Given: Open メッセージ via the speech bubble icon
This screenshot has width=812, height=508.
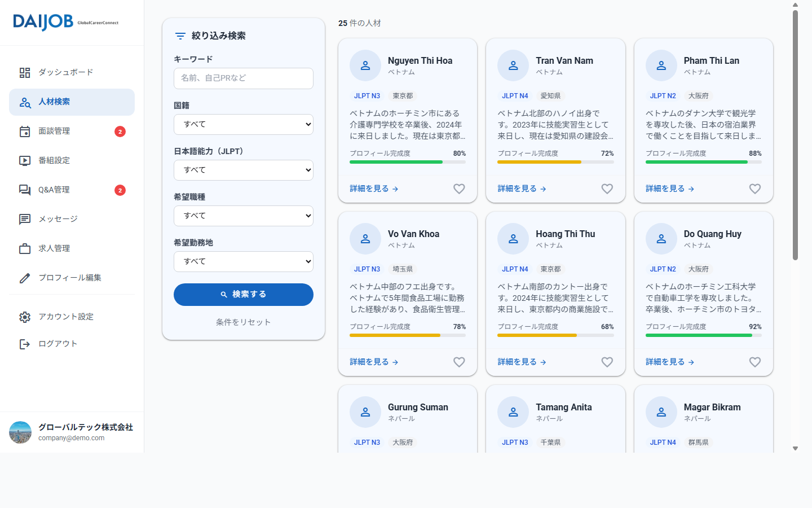Looking at the screenshot, I should click(25, 219).
